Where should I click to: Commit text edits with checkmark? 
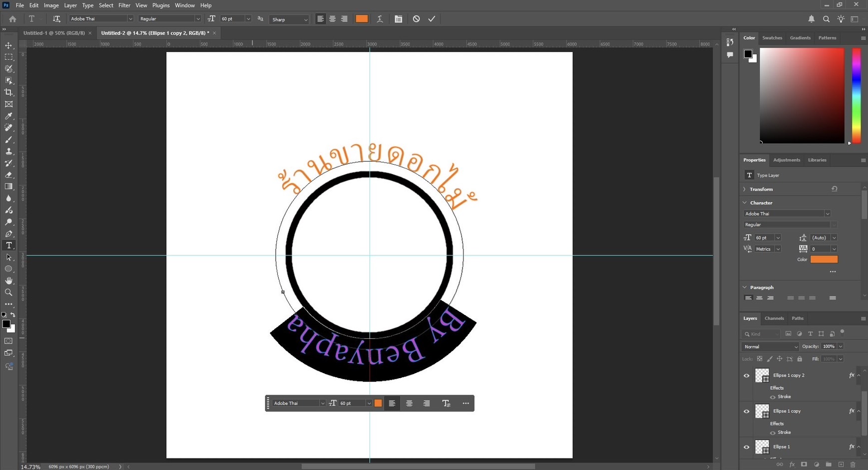(432, 19)
